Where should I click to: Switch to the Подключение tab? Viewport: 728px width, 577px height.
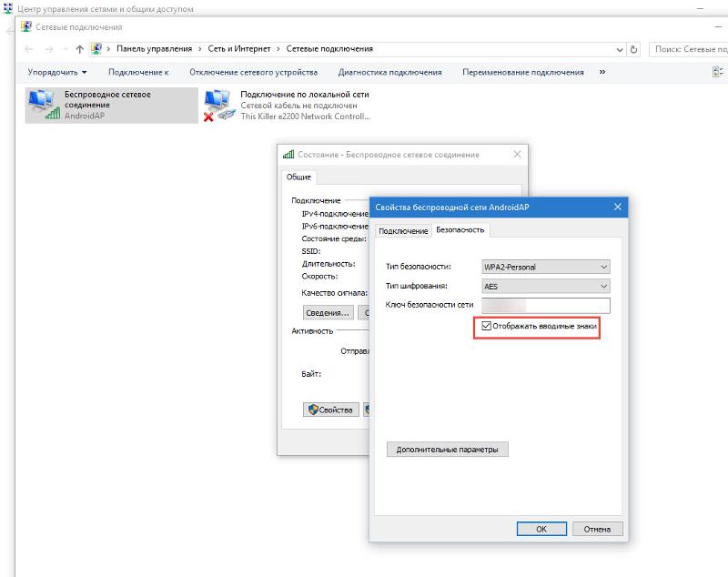coord(403,230)
